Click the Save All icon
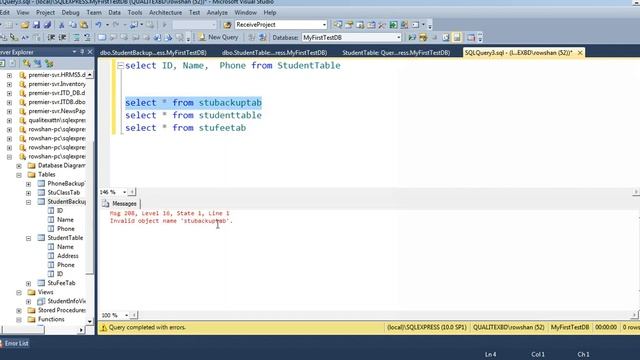The height and width of the screenshot is (360, 640). click(47, 25)
